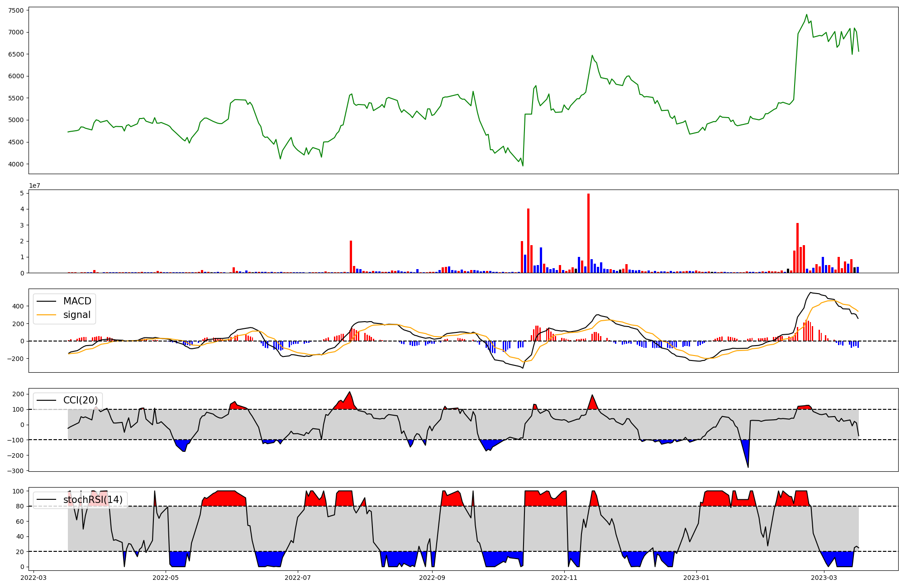Click the 7500 price axis tick label
This screenshot has width=905, height=588.
(x=16, y=10)
